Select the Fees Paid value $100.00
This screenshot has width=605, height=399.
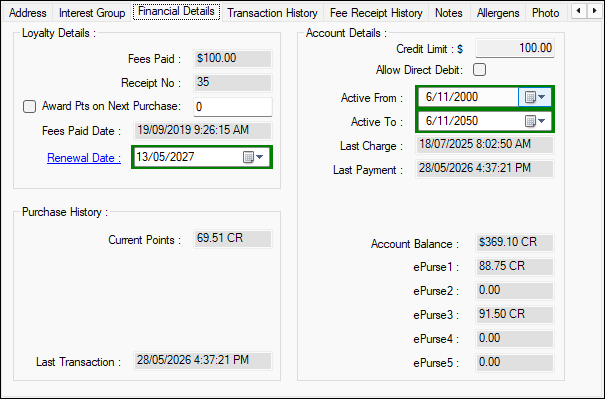pyautogui.click(x=233, y=59)
